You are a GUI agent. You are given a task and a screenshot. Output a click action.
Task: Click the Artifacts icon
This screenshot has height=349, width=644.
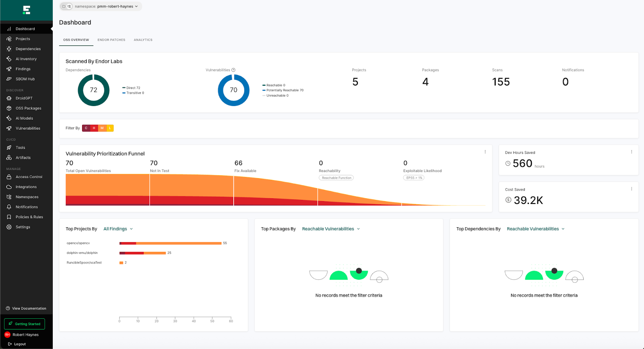9,158
